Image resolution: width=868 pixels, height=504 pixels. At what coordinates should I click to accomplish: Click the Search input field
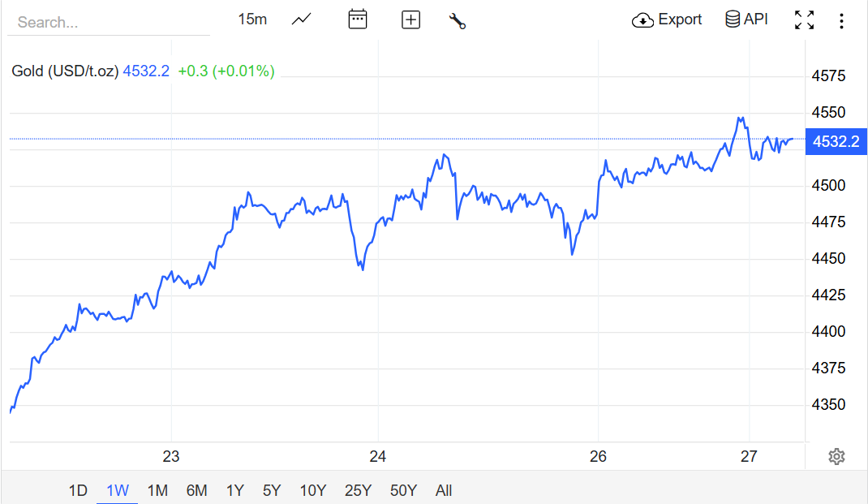(109, 22)
